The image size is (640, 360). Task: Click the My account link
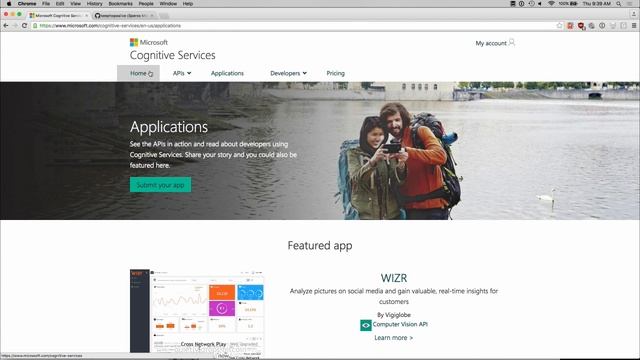(x=491, y=43)
